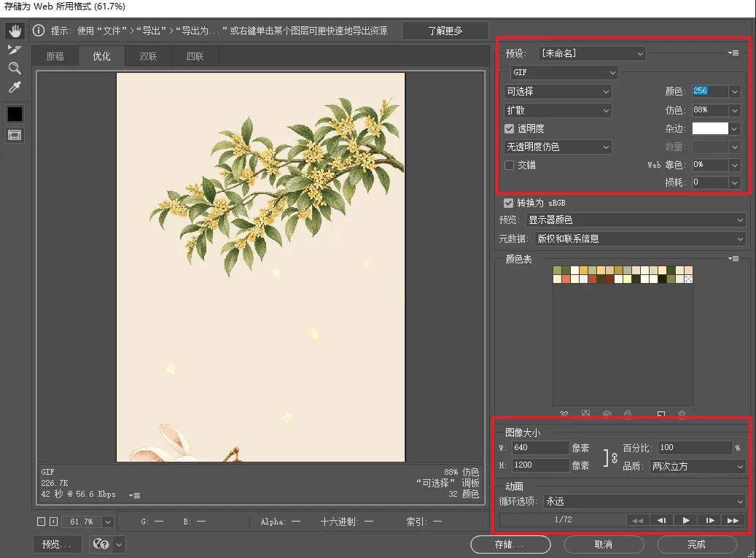Open the 循环选项 永远 dropdown

pos(644,502)
